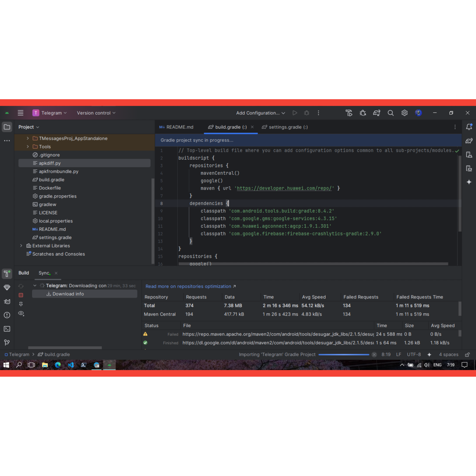Open More tool windows ellipsis in left sidebar

pos(7,141)
